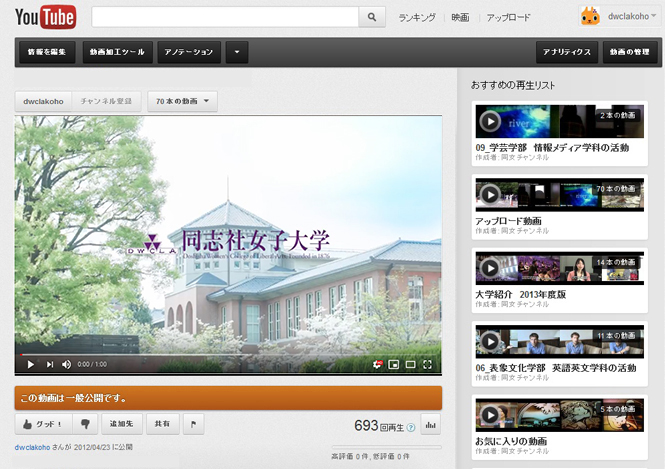Viewport: 665px width, 469px height.
Task: Click the YouTube search input field
Action: pos(225,17)
